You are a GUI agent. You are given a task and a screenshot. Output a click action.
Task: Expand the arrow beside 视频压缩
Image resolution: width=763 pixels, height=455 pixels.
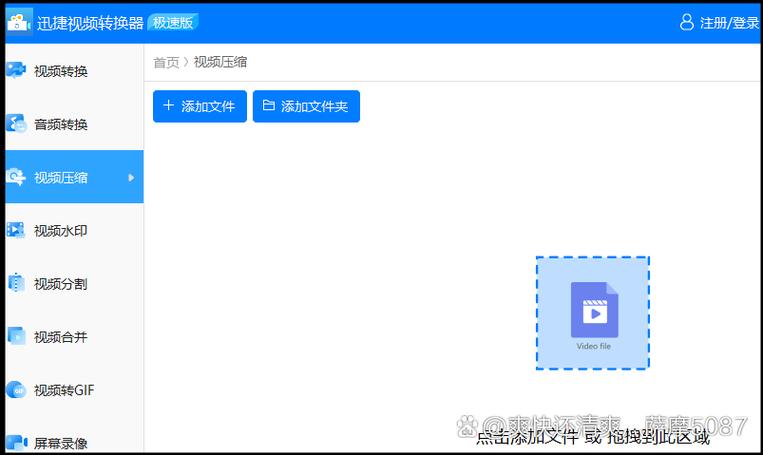pyautogui.click(x=131, y=178)
